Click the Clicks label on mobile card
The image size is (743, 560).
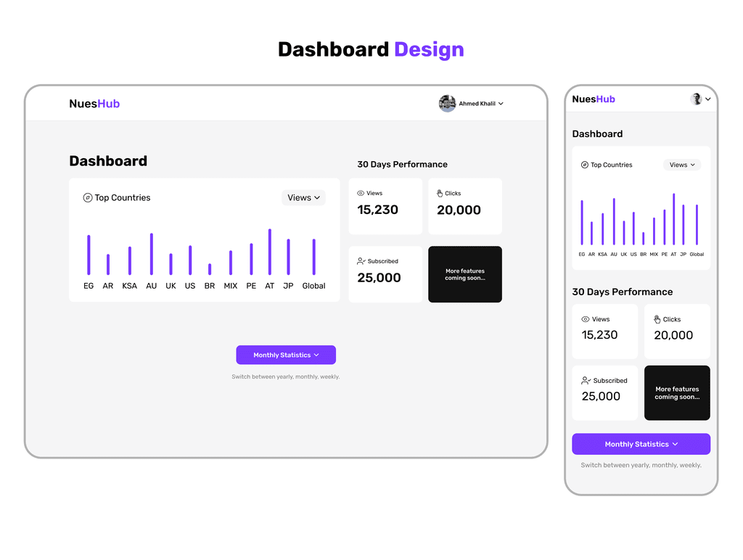coord(672,319)
